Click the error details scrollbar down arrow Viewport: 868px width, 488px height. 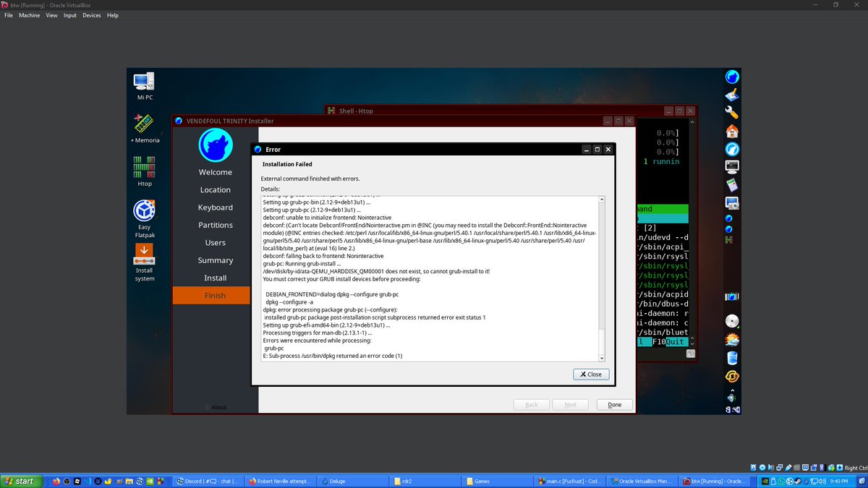(602, 357)
